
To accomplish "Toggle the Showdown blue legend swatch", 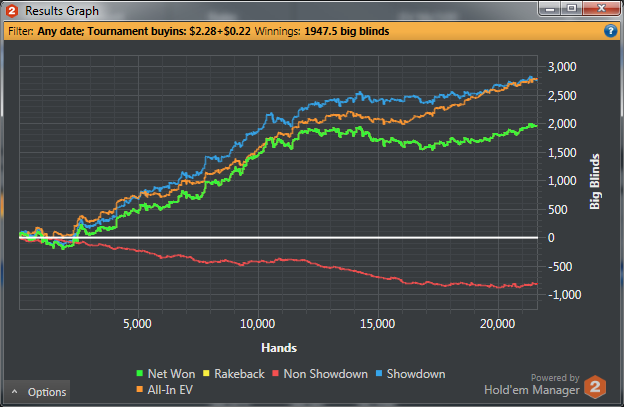I will pyautogui.click(x=379, y=374).
